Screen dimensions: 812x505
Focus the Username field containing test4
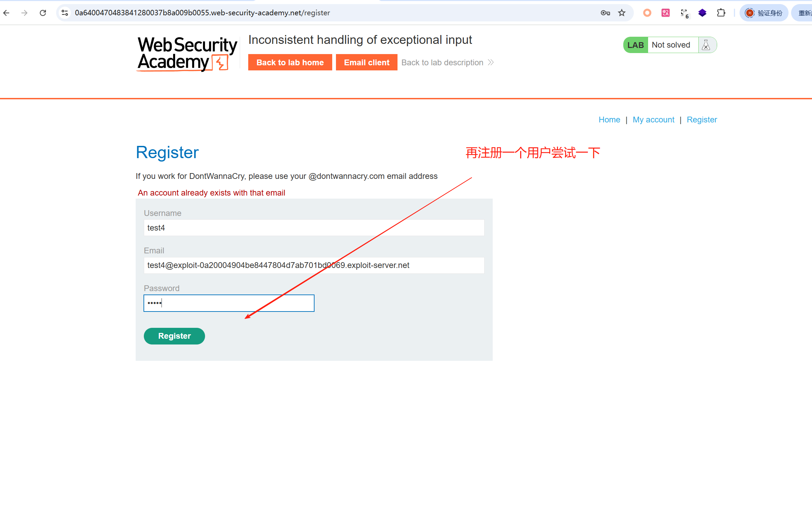point(314,228)
